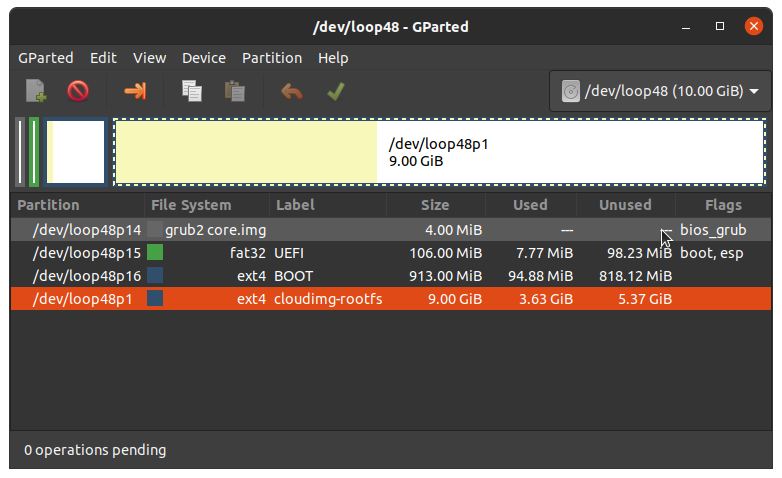Screen dimensions: 782x478
Task: Open the Partition menu
Action: pyautogui.click(x=272, y=58)
